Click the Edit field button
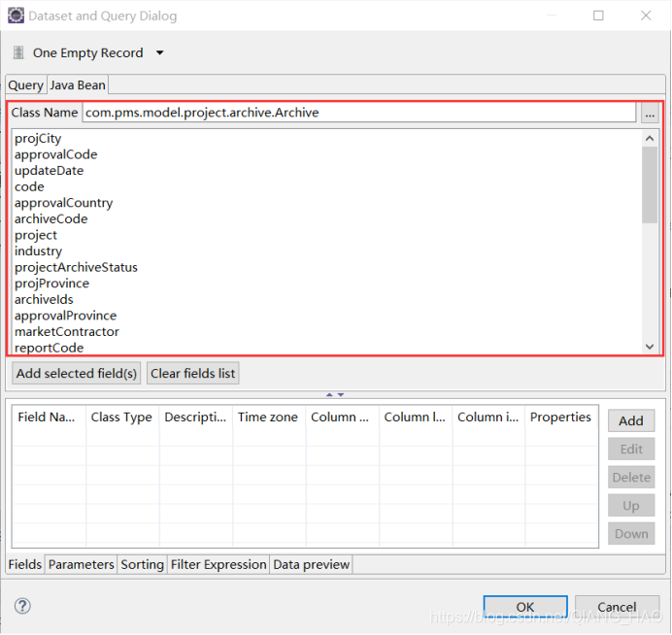Viewport: 672px width, 635px height. pos(631,449)
